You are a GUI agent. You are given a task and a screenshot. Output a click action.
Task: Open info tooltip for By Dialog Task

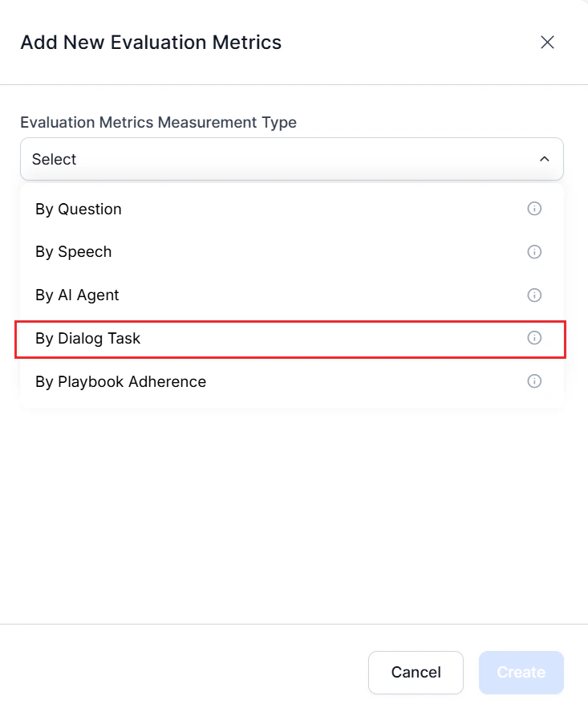[x=534, y=338]
